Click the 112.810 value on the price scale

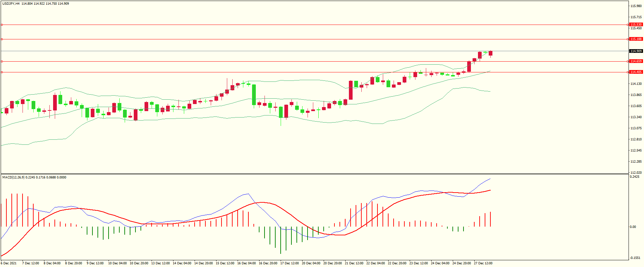(x=636, y=139)
